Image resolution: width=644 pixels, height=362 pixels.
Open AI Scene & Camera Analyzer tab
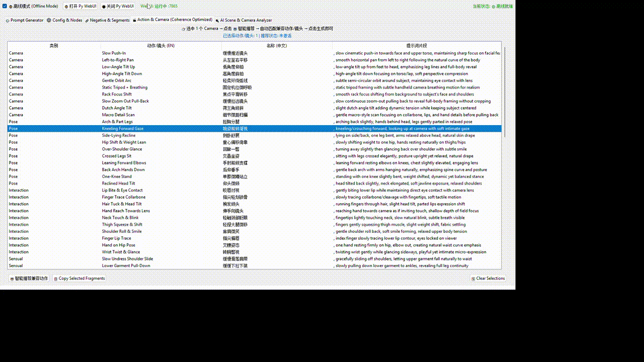coord(243,21)
